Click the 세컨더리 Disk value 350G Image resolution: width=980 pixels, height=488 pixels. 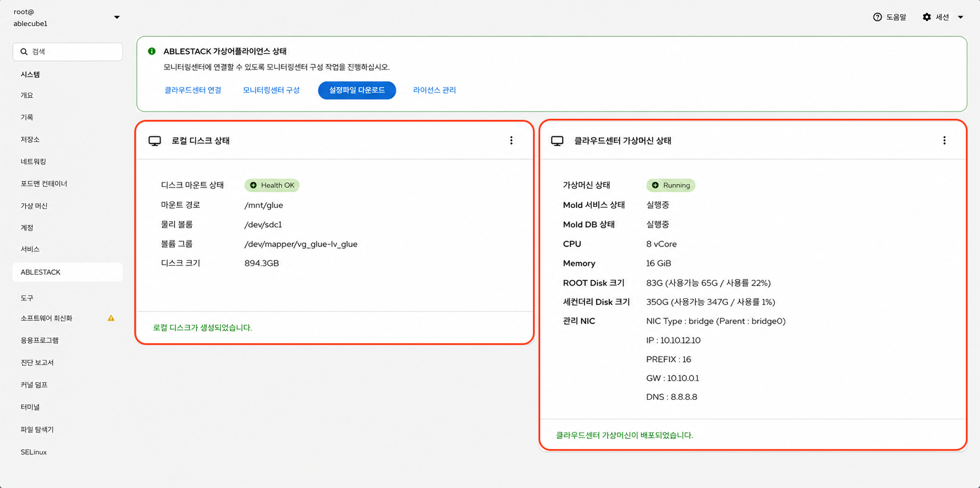(x=711, y=302)
